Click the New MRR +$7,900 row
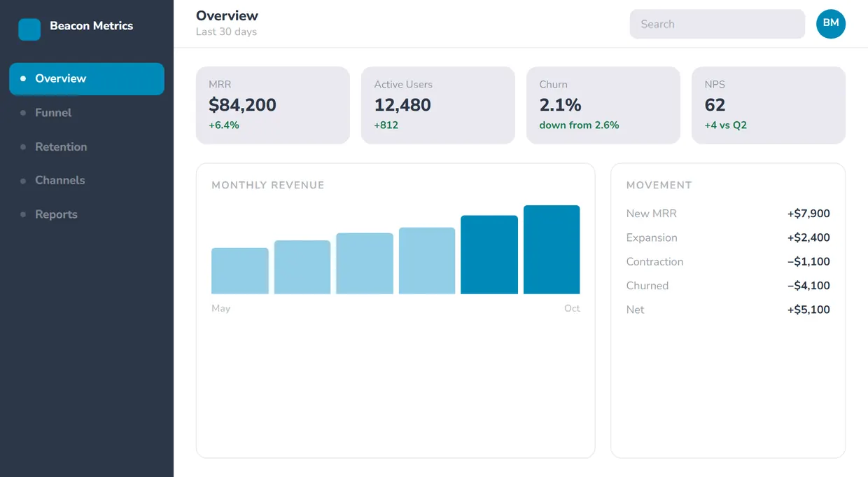868x477 pixels. [728, 214]
